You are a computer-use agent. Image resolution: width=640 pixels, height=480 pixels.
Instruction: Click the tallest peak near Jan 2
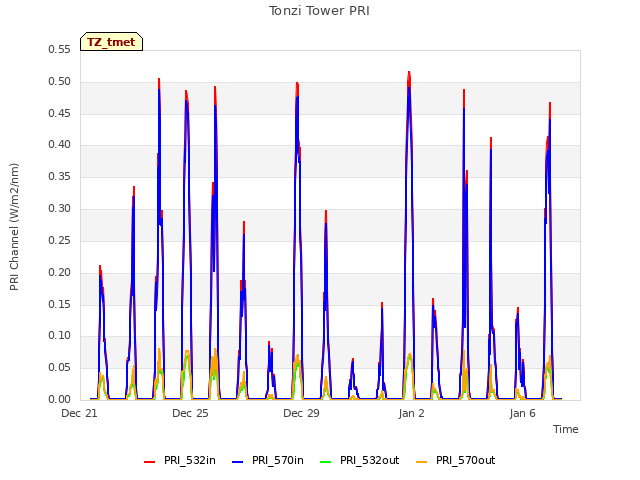[409, 72]
